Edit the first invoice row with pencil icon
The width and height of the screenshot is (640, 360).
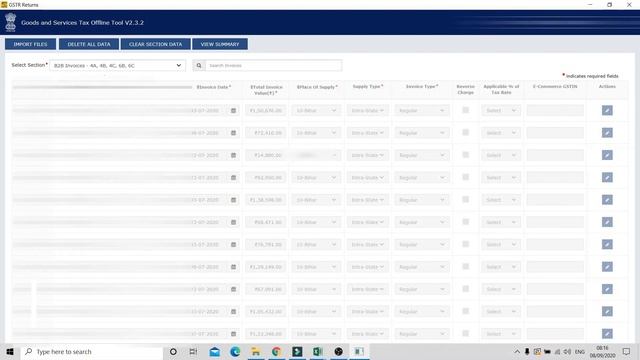coord(607,110)
